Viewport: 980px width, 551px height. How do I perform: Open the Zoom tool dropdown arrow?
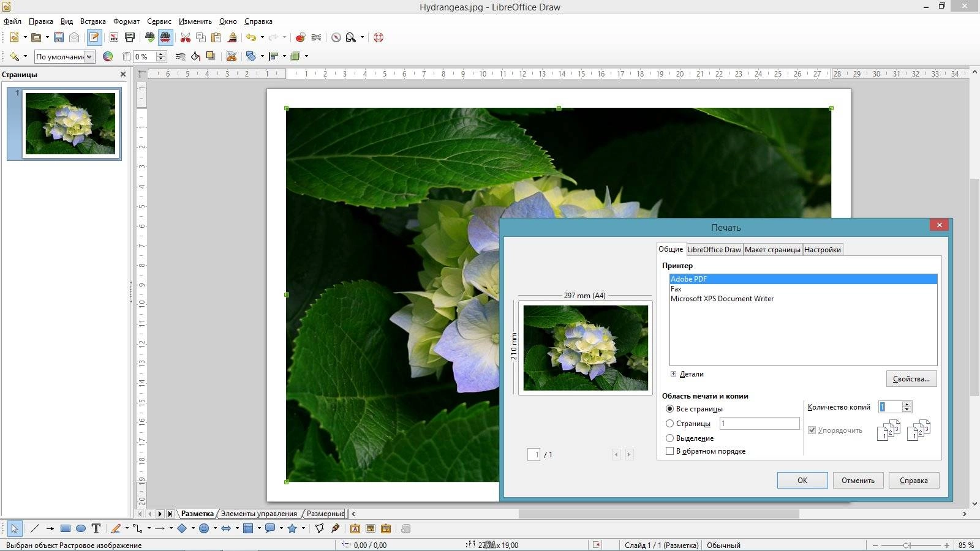pos(362,37)
